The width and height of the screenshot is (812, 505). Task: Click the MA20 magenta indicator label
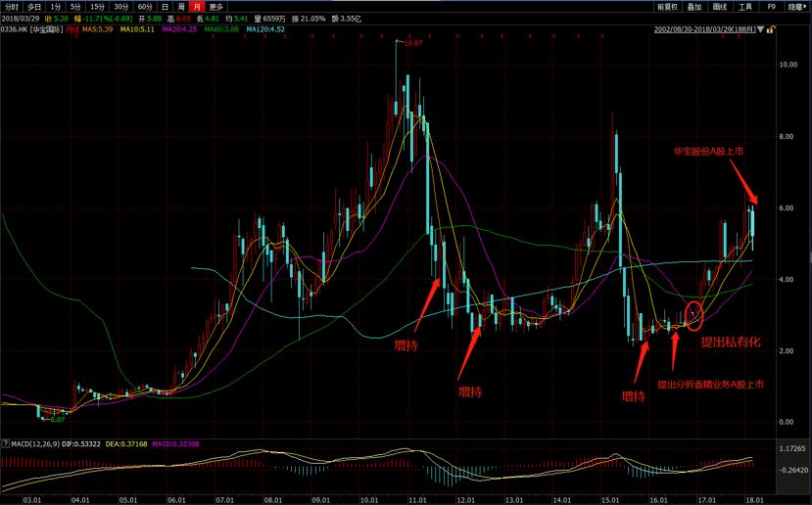tap(179, 29)
